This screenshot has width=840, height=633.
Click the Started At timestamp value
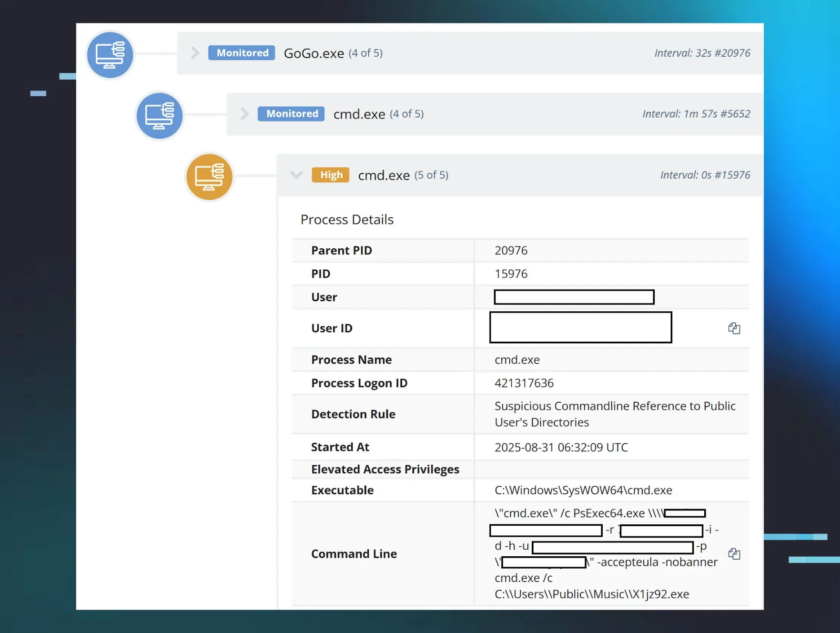pos(561,448)
